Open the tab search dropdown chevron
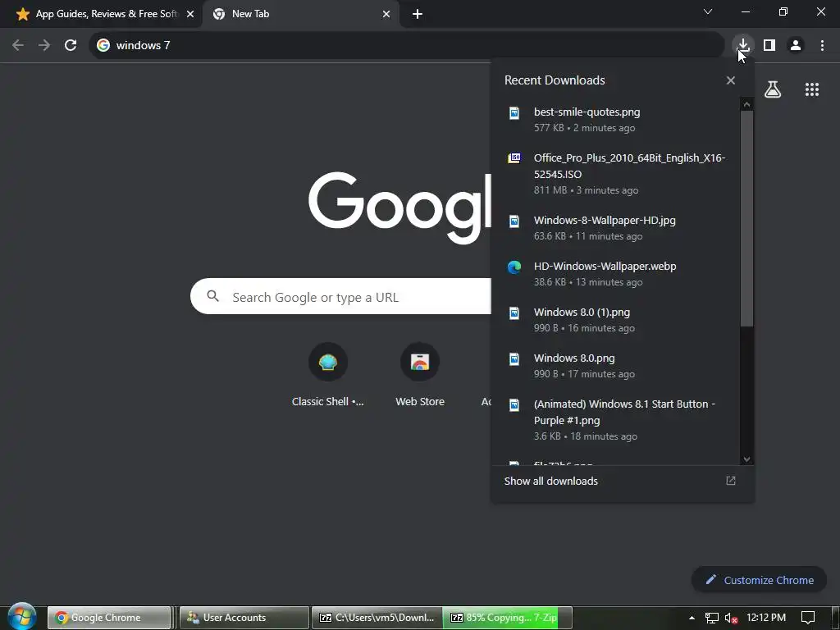Image resolution: width=840 pixels, height=630 pixels. coord(708,11)
